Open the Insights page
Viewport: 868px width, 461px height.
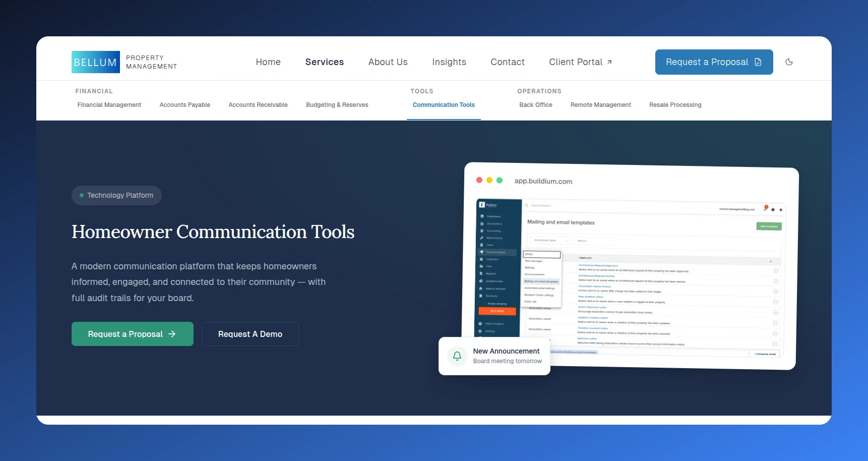pyautogui.click(x=449, y=62)
